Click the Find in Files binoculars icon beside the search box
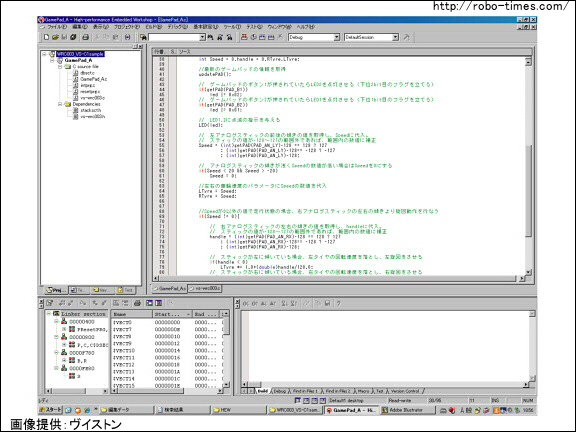Viewport: 576px width, 432px height. click(143, 37)
